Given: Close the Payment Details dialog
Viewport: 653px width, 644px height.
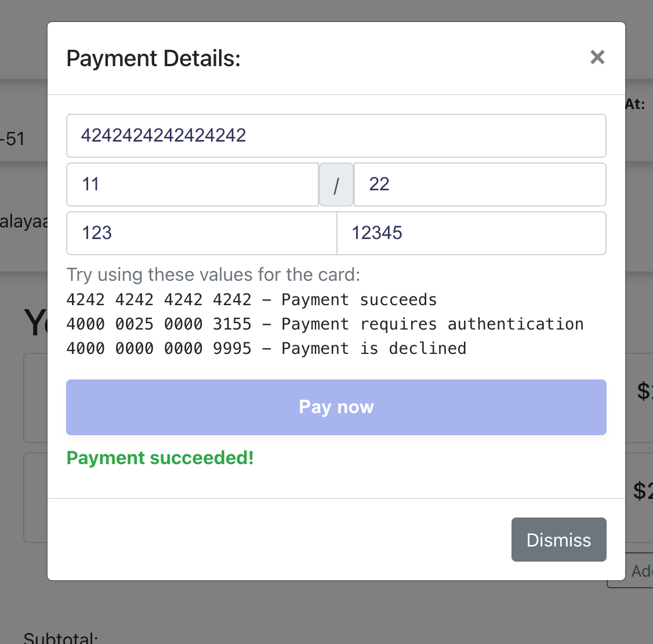Looking at the screenshot, I should pos(597,57).
